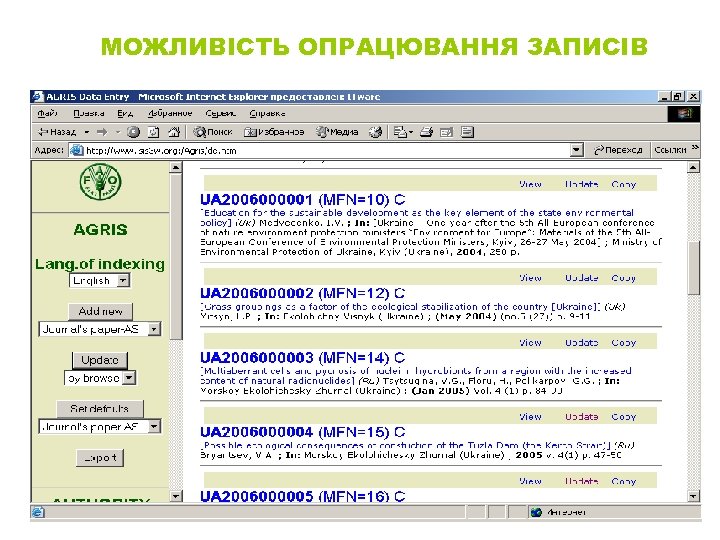Open the Favorites (Избранное) toolbar button
Screen dimensions: 720x540
click(x=274, y=132)
